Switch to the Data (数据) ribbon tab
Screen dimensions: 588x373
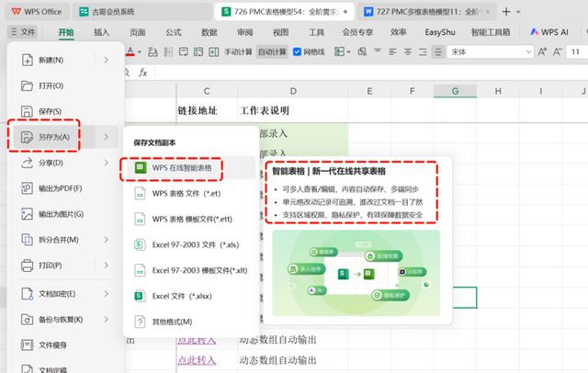(209, 32)
